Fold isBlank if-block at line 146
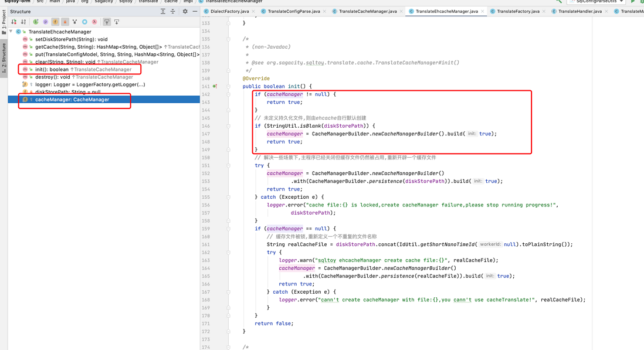This screenshot has height=350, width=644. tap(228, 126)
